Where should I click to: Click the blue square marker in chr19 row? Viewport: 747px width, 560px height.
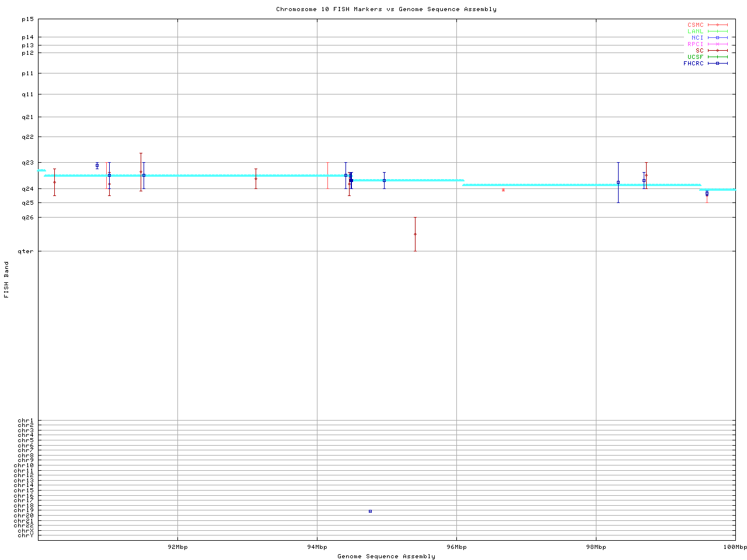(370, 511)
